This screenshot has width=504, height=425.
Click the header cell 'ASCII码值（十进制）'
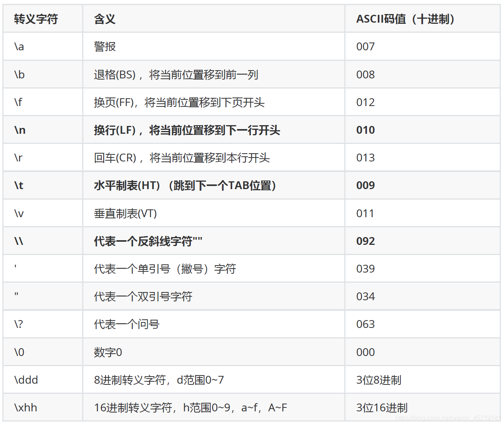tap(423, 19)
